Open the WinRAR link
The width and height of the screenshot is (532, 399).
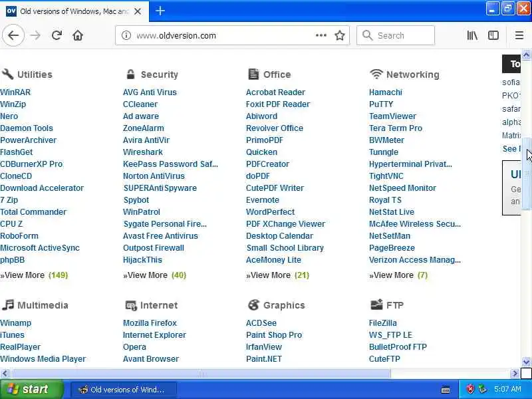coord(15,92)
